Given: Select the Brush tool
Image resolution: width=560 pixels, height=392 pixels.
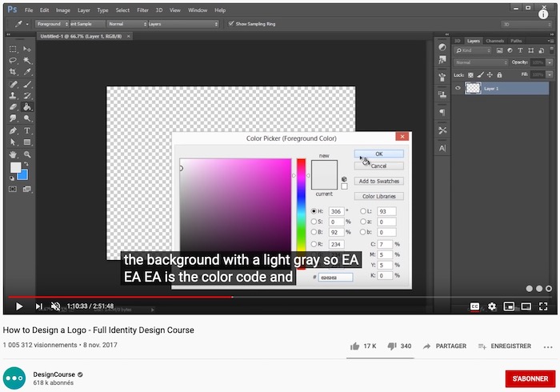Looking at the screenshot, I should 27,84.
